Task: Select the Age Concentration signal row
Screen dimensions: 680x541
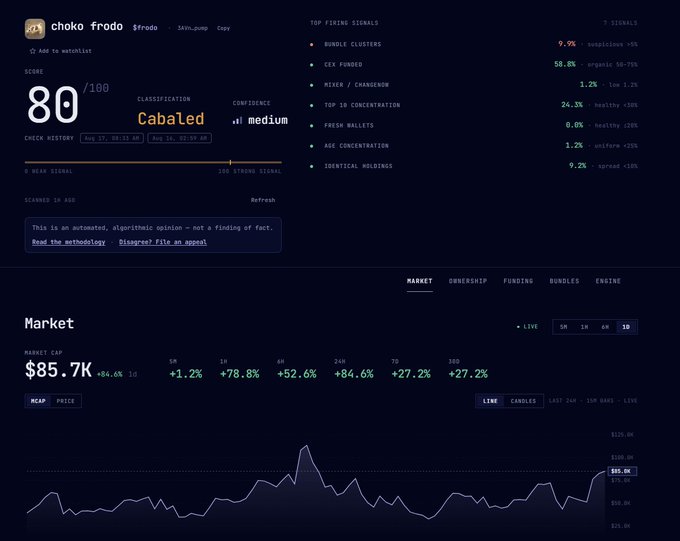Action: tap(474, 146)
